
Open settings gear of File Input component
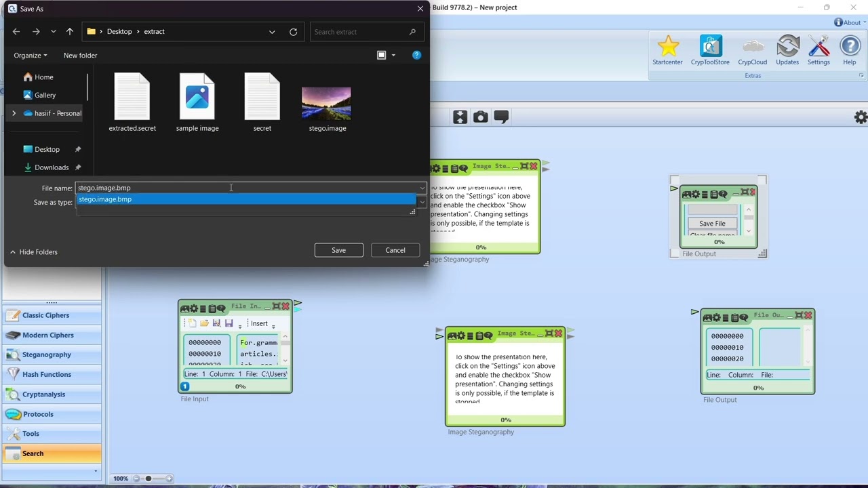(x=194, y=308)
